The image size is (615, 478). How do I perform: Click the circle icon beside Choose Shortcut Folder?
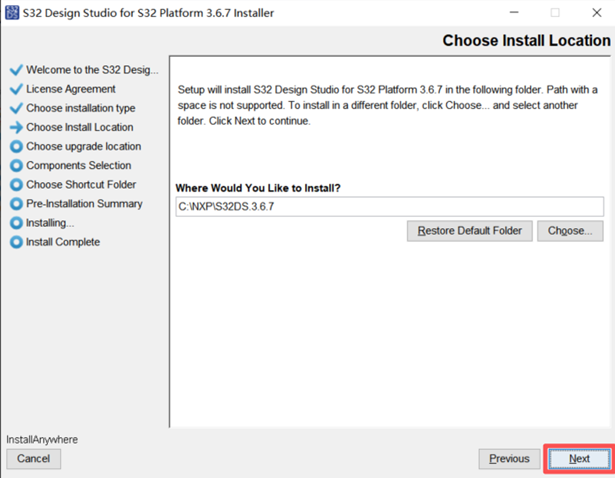[x=16, y=185]
